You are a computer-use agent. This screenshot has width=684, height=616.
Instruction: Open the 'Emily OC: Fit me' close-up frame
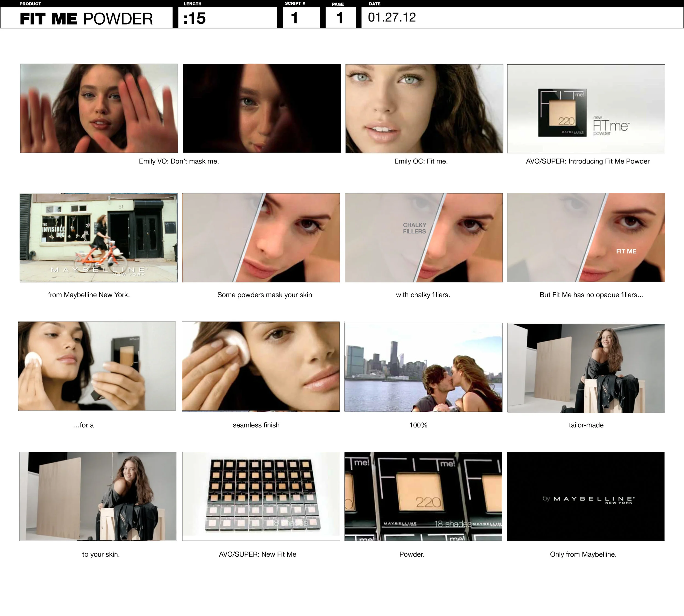[x=424, y=109]
